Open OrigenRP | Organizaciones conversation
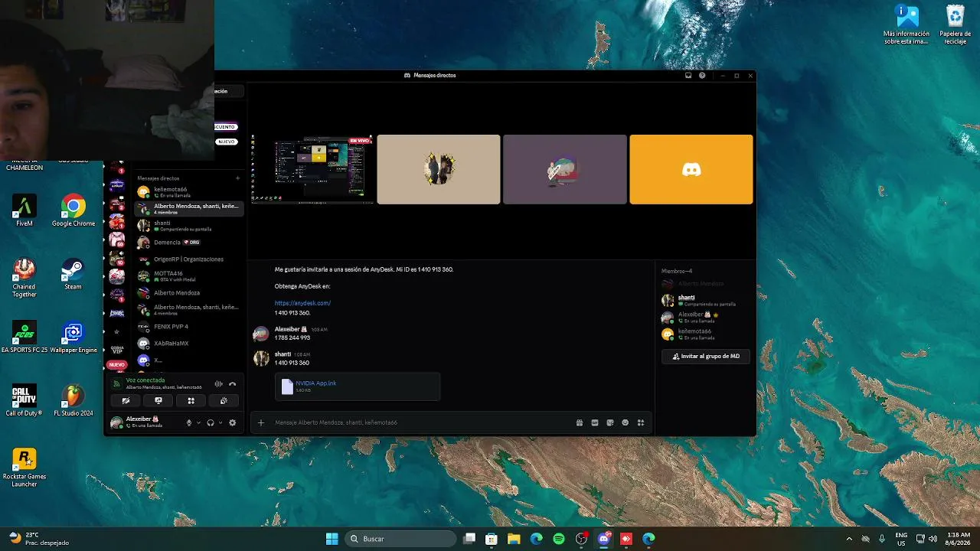The height and width of the screenshot is (551, 980). pos(189,259)
